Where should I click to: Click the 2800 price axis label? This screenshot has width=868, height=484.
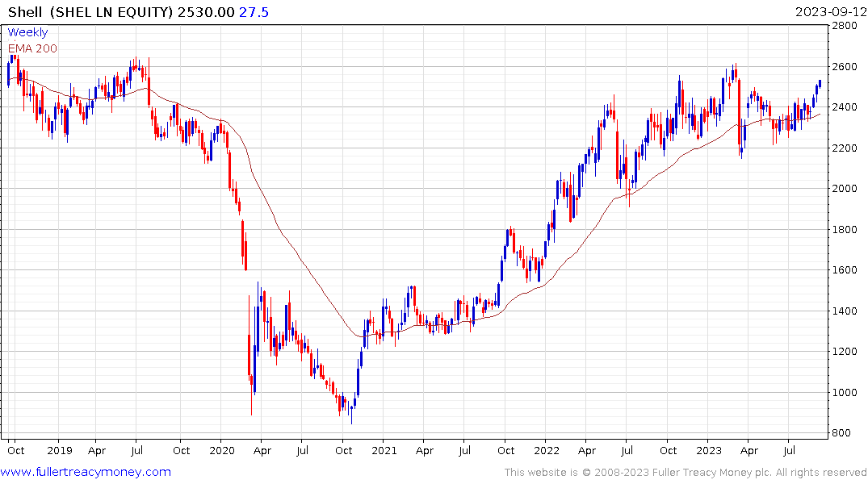click(x=845, y=26)
